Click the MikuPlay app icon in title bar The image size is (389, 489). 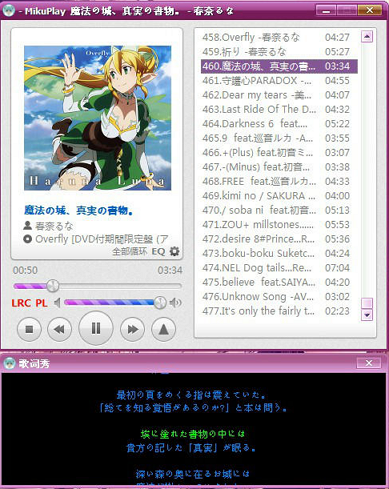pyautogui.click(x=8, y=10)
